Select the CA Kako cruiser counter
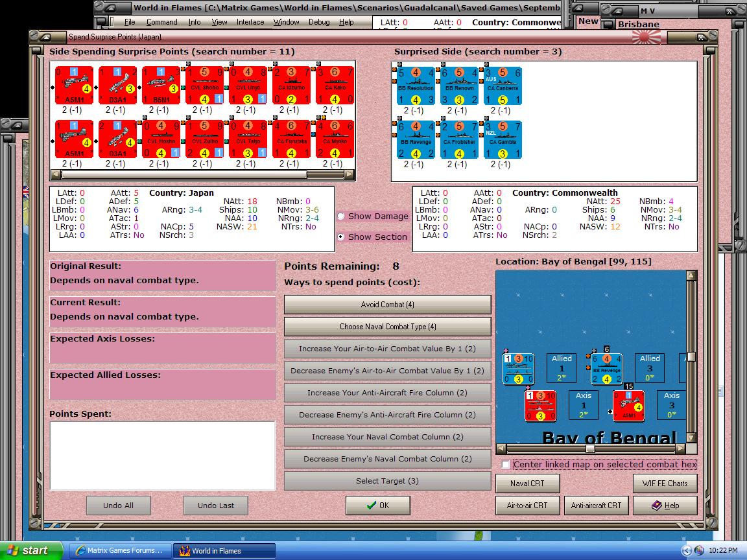The width and height of the screenshot is (747, 560). pos(335,86)
